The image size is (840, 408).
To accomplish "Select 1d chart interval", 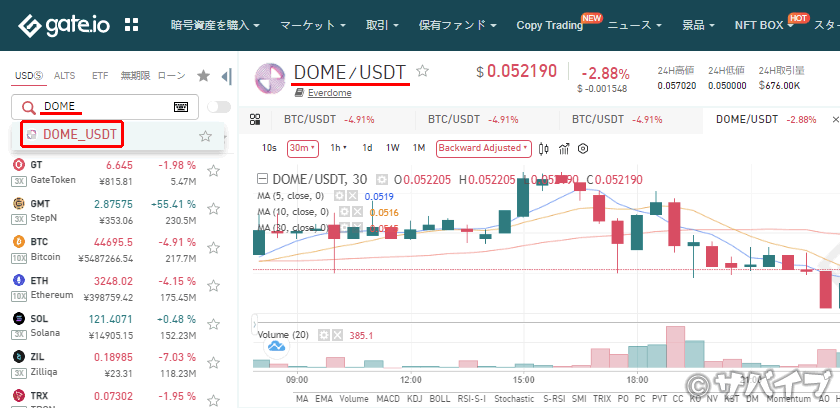I will pos(367,148).
